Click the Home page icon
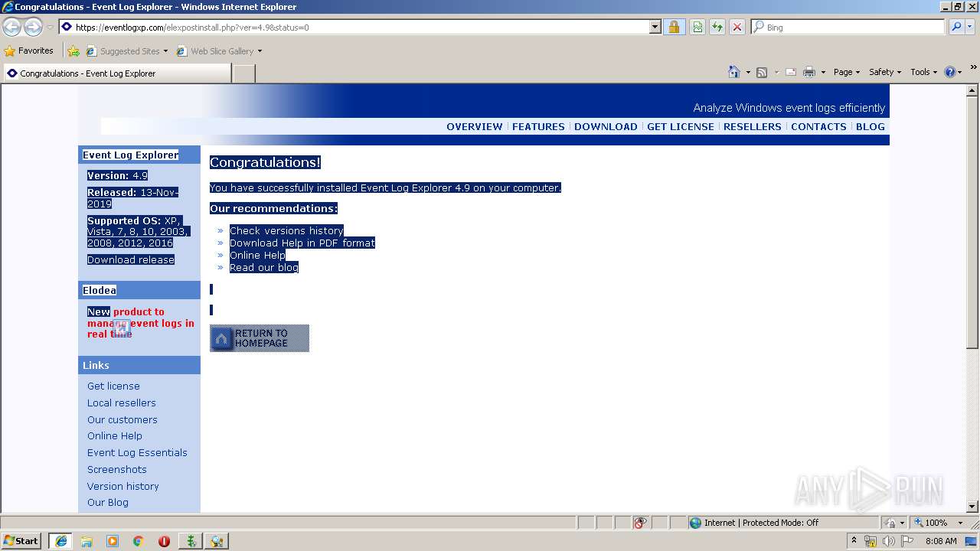The image size is (980, 551). pyautogui.click(x=734, y=72)
